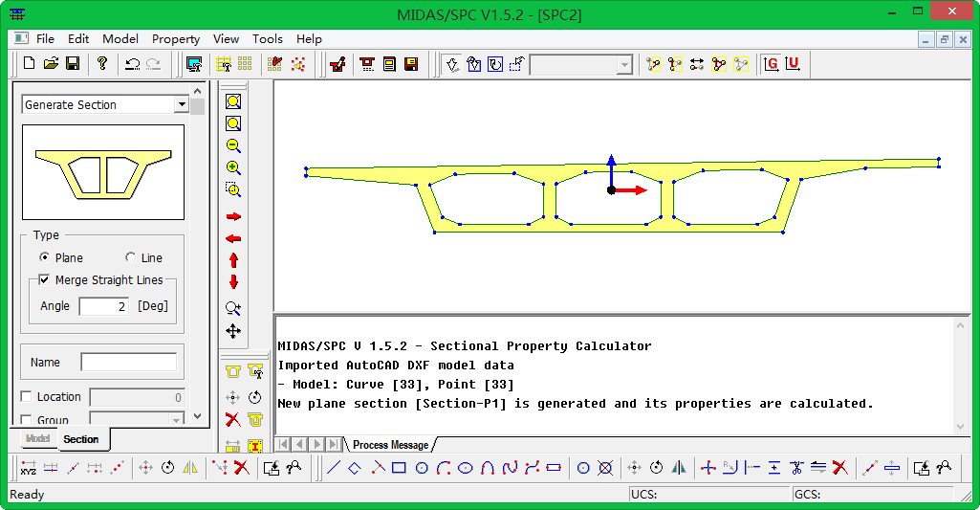Click the left panel scroll-down arrow
Screen dimensions: 980x510
(x=198, y=416)
